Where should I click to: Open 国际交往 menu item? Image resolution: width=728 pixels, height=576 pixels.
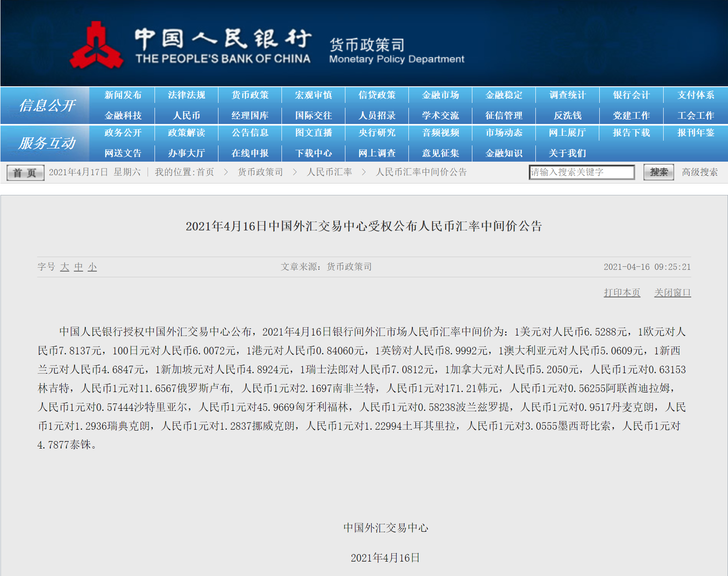(x=313, y=116)
